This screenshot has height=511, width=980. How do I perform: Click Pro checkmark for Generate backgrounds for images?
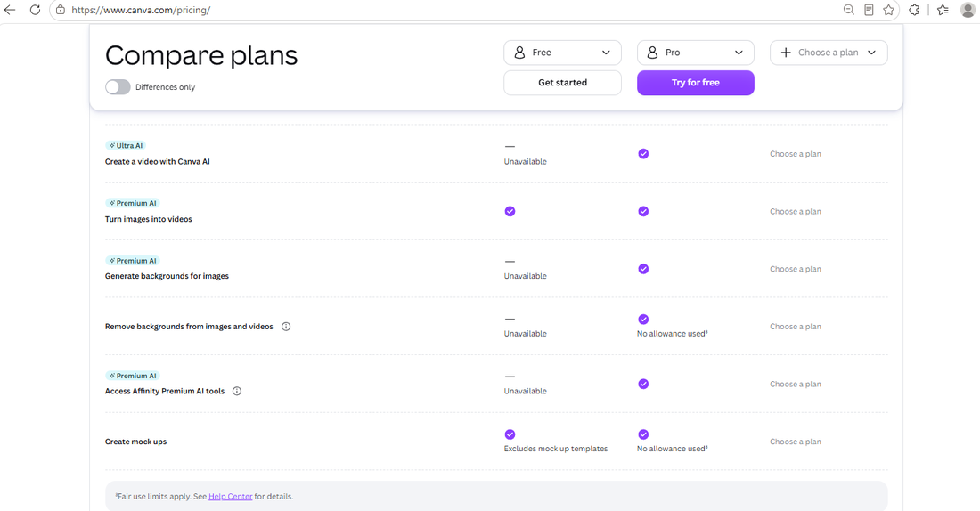click(x=643, y=269)
